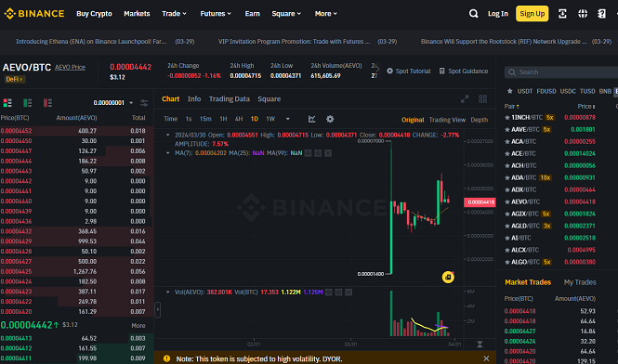
Task: Collapse the MA indicator legend
Action: [168, 153]
